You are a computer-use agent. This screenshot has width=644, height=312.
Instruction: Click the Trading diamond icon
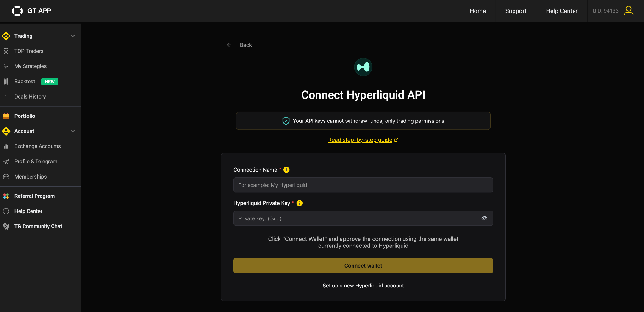[6, 36]
